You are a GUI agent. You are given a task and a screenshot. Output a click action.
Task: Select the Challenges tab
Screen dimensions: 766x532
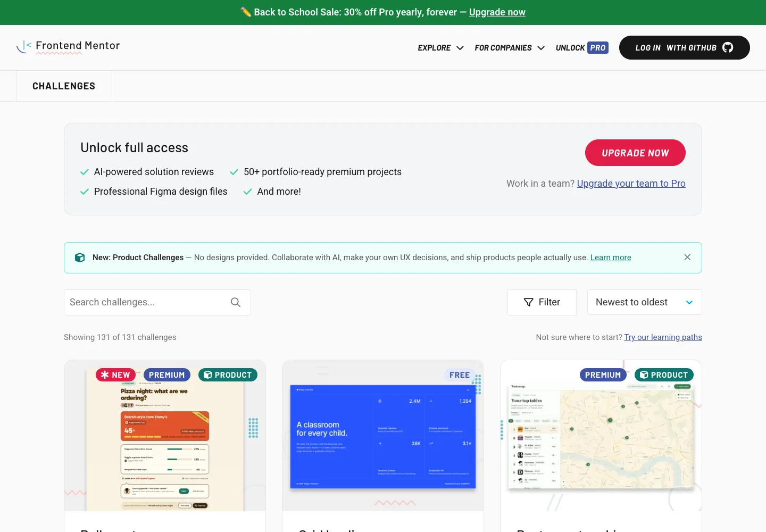64,86
